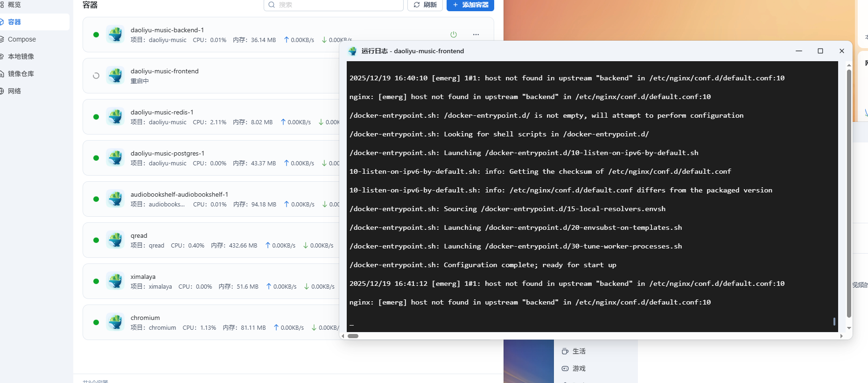Click the log window title bar icon
This screenshot has width=868, height=383.
[x=352, y=51]
